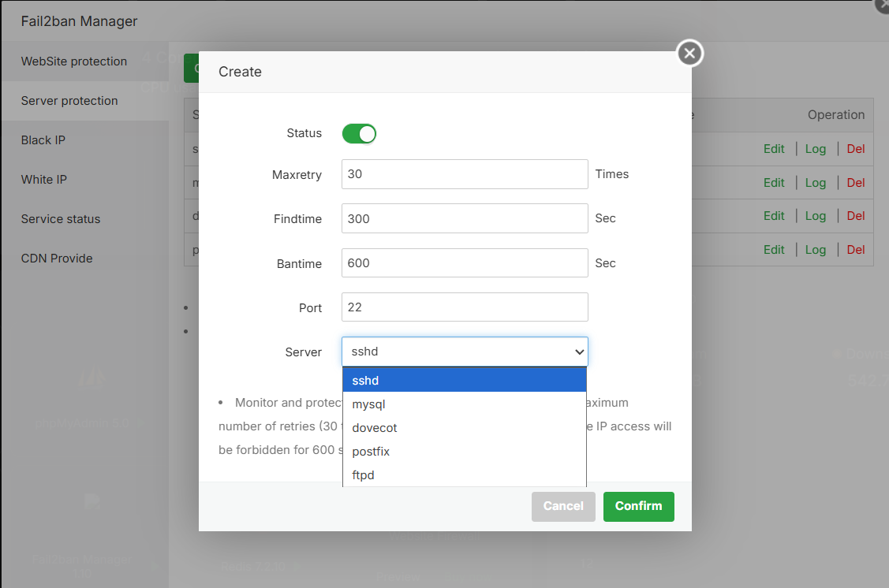This screenshot has width=889, height=588.
Task: Close the Create dialog with X icon
Action: click(689, 54)
